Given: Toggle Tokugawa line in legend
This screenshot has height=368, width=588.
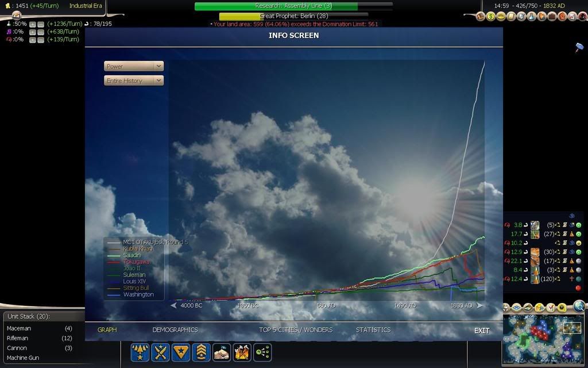Looking at the screenshot, I should point(128,262).
